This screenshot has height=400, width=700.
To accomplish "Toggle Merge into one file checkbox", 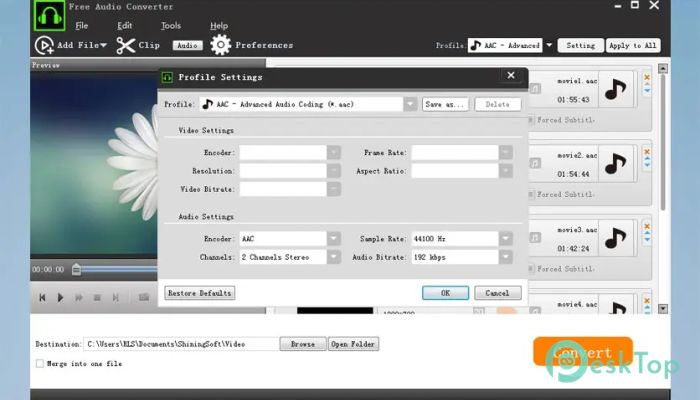I will [40, 363].
